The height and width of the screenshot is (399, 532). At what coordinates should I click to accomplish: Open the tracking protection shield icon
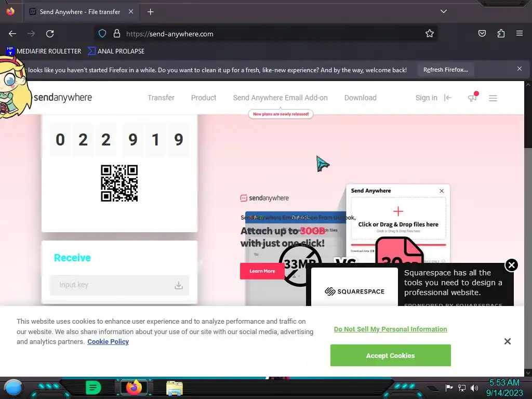(102, 34)
